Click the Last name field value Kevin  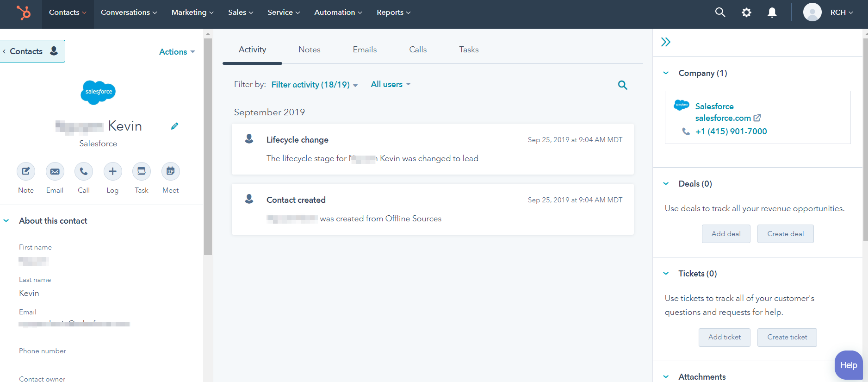point(29,293)
